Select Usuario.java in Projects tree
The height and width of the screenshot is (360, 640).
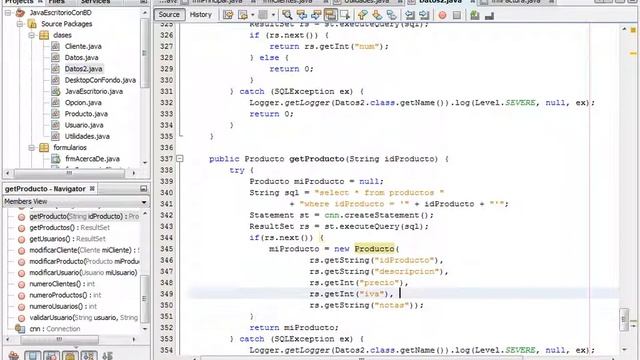tap(84, 125)
